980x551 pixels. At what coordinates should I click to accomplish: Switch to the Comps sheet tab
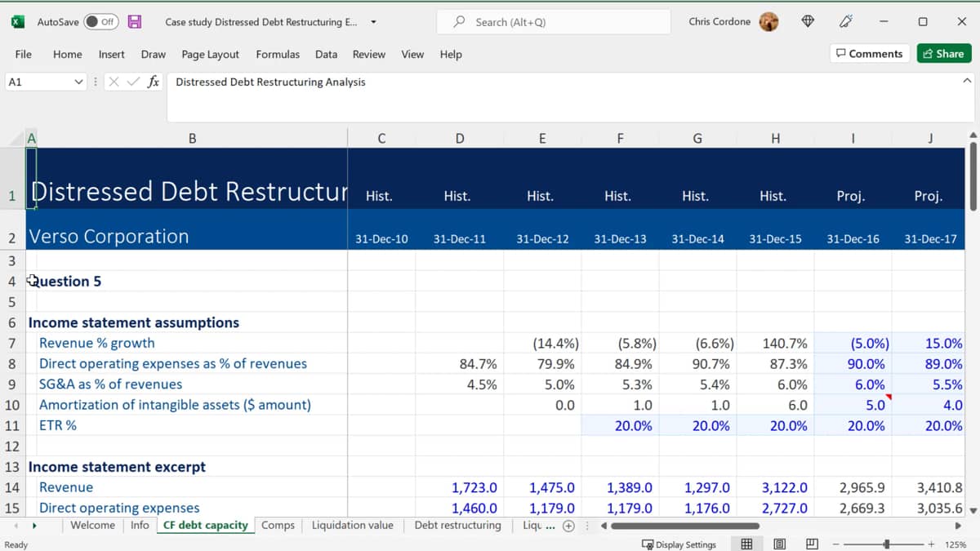tap(278, 525)
